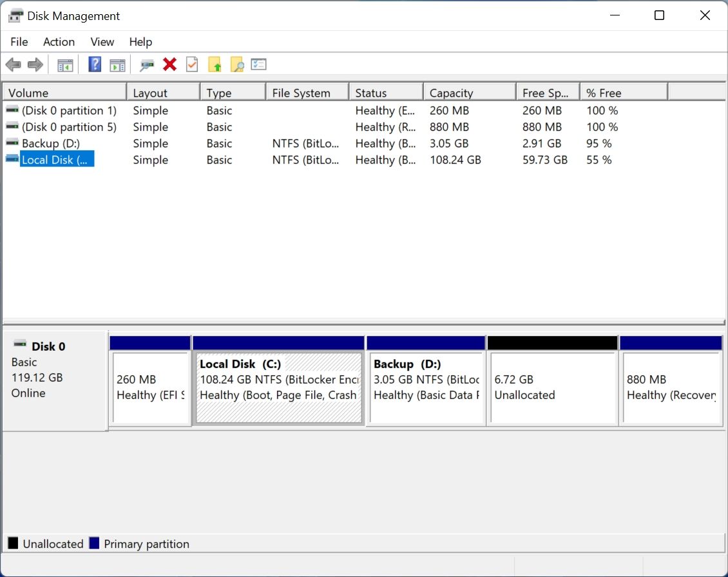728x577 pixels.
Task: Select the Local Disk (C:) partition block
Action: 278,384
